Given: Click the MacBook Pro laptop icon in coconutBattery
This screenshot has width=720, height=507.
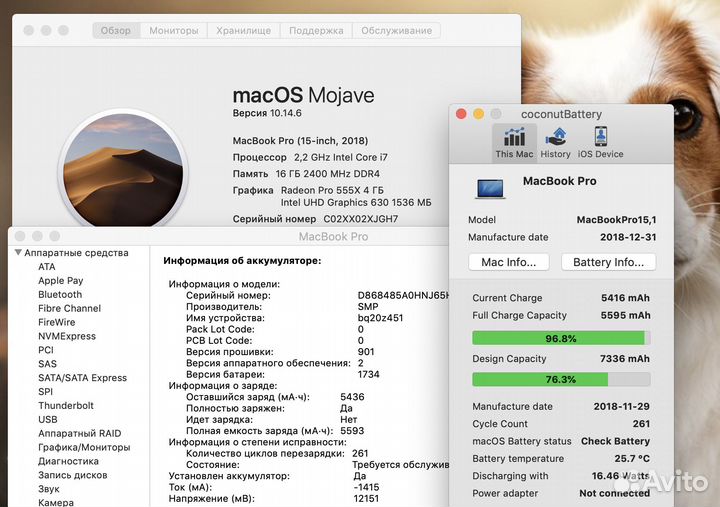Looking at the screenshot, I should pos(490,188).
